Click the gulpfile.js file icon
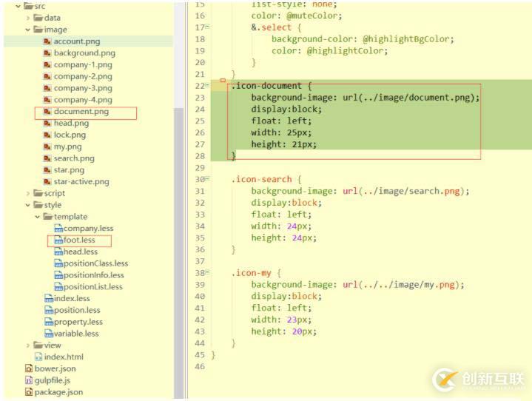Screen dimensions: 532x401 click(29, 380)
